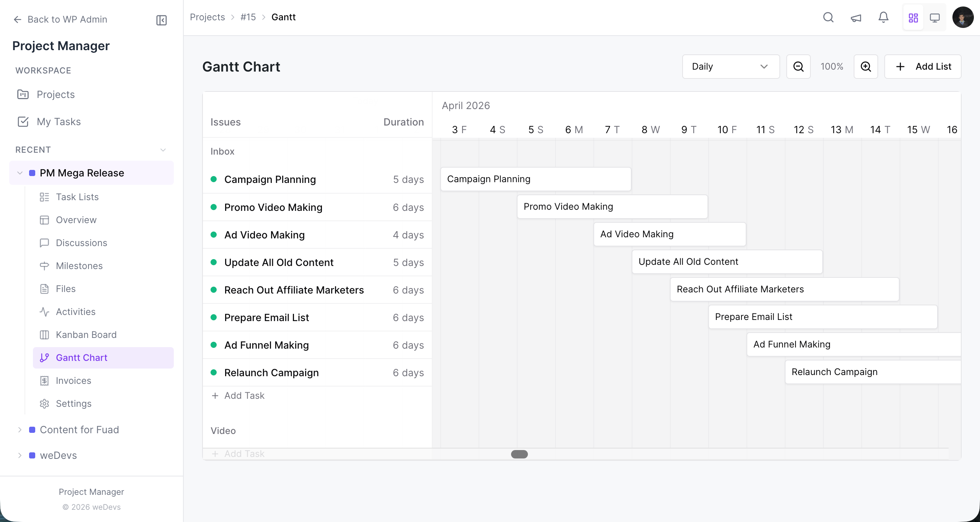Select the Milestones section
980x522 pixels.
click(x=79, y=266)
